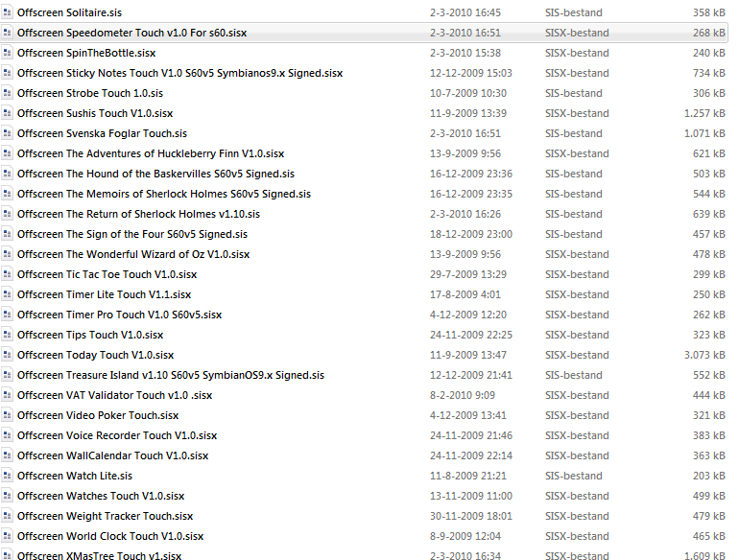The height and width of the screenshot is (560, 739).
Task: Click the icon for Offscreen Treasure Island v1.10
Action: 7,375
